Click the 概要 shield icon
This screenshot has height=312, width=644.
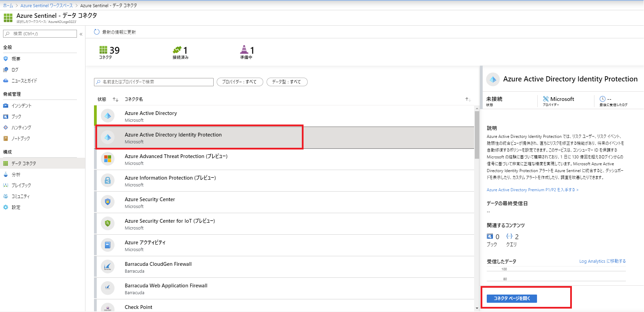5,59
